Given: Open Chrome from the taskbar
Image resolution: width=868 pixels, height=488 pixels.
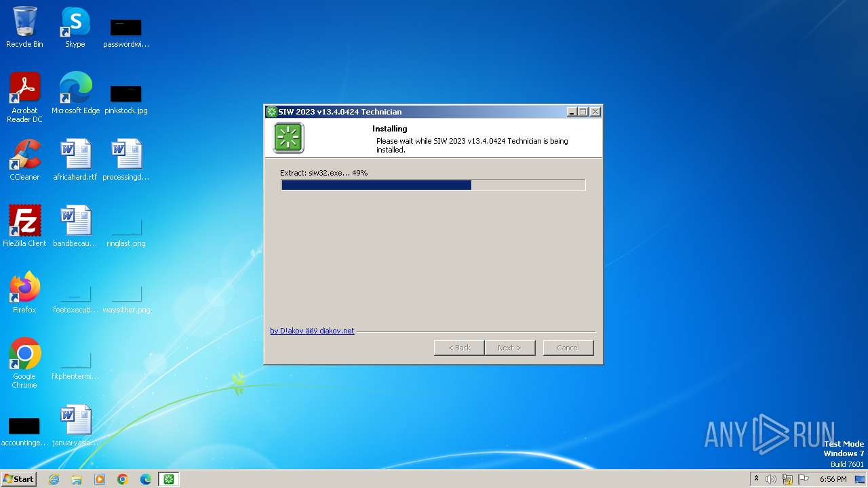Looking at the screenshot, I should click(123, 479).
